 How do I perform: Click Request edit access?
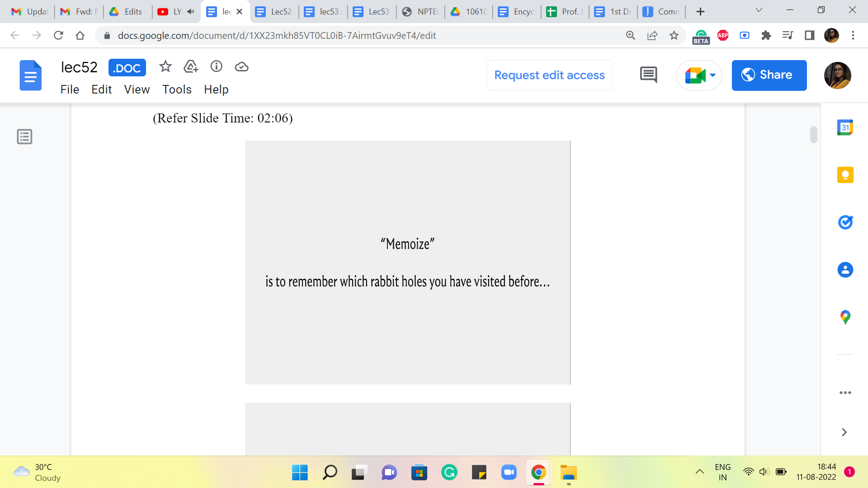[x=549, y=75]
